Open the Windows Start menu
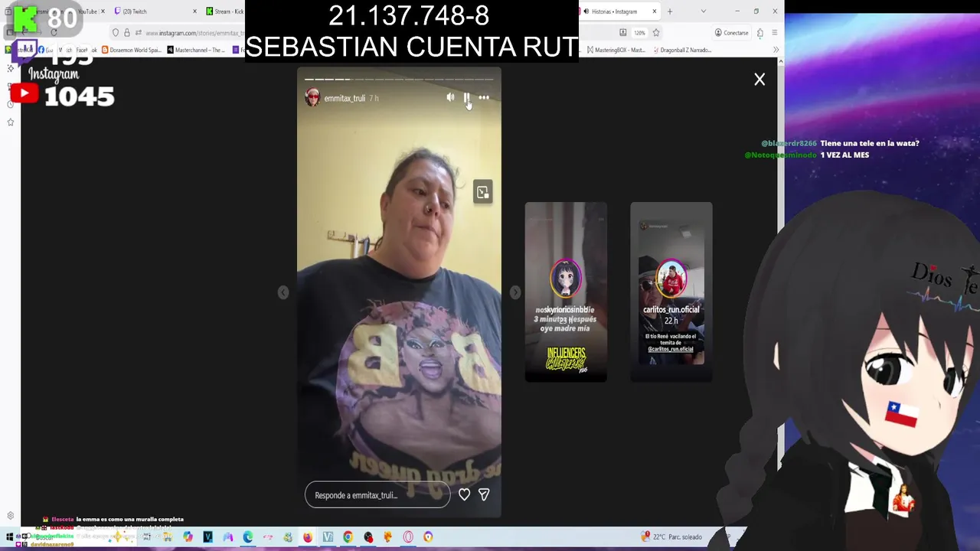 point(9,537)
